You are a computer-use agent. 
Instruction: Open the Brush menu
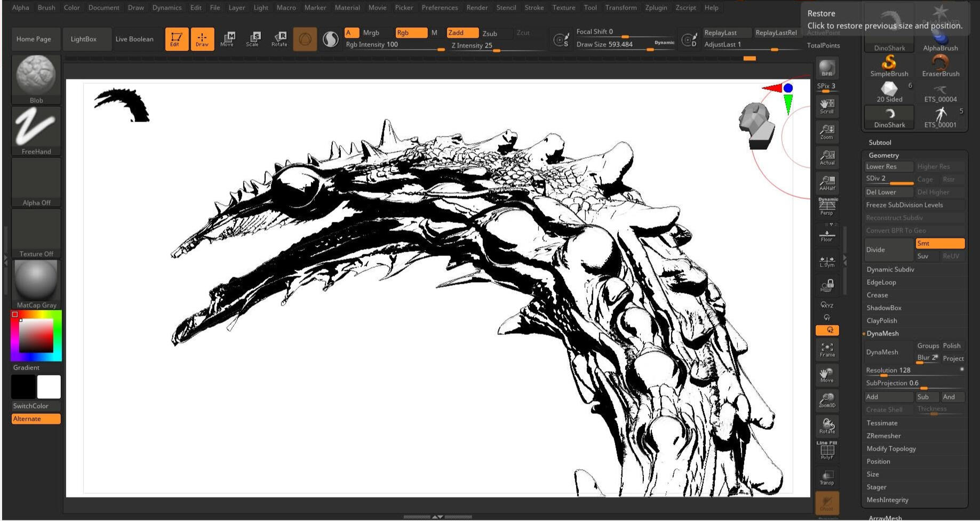[x=46, y=7]
